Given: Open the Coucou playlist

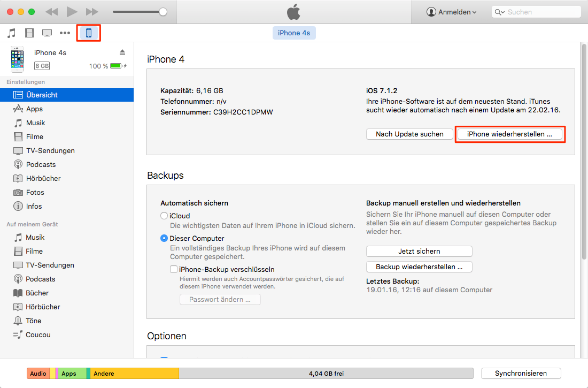Looking at the screenshot, I should (x=67, y=334).
